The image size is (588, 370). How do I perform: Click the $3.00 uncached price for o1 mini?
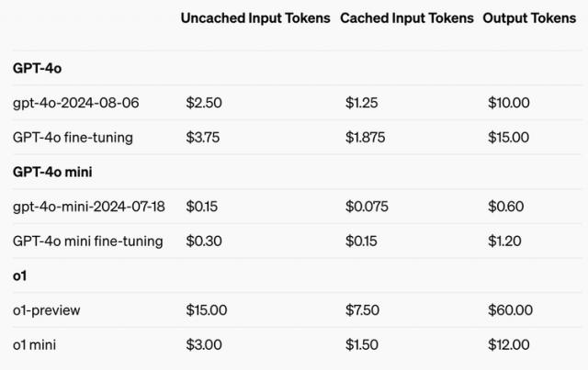(204, 344)
